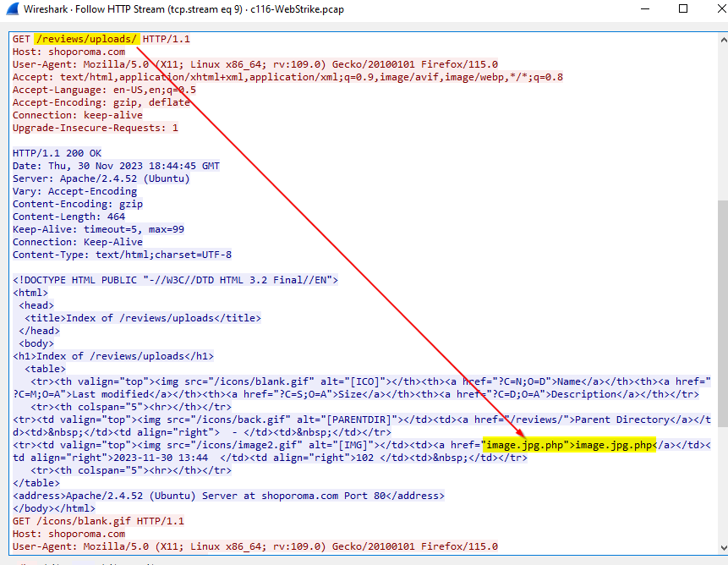The height and width of the screenshot is (565, 728).
Task: Click the DOCTYPE HTML PUBLIC line
Action: point(175,280)
